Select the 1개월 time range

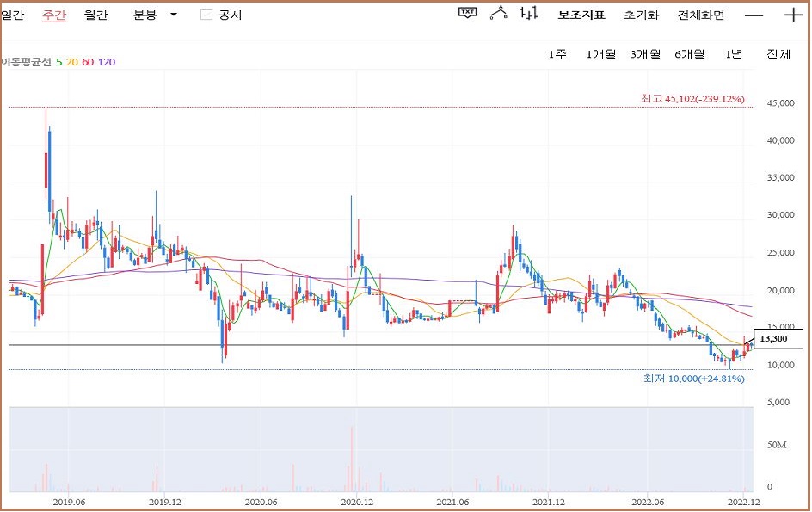600,54
